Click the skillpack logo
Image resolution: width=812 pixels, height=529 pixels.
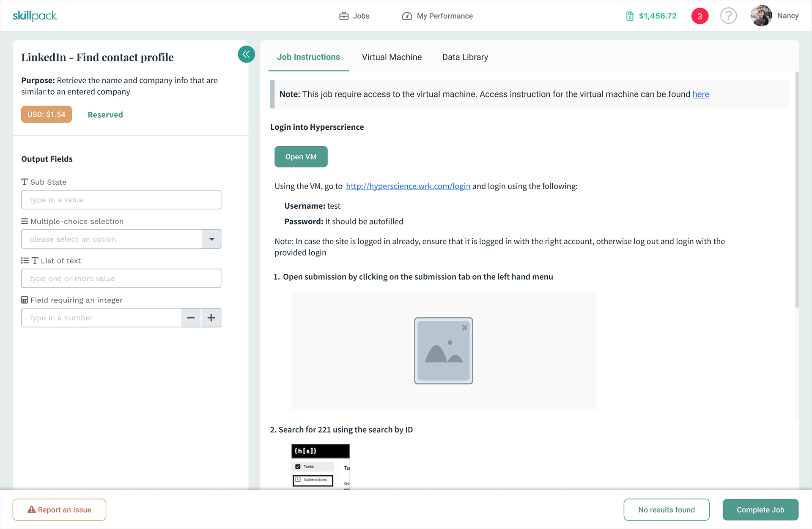[35, 16]
